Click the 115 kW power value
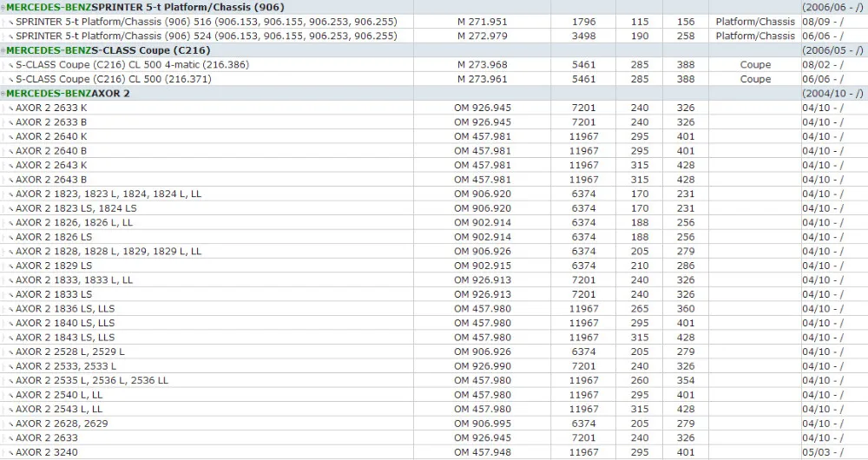The height and width of the screenshot is (460, 868). [640, 22]
